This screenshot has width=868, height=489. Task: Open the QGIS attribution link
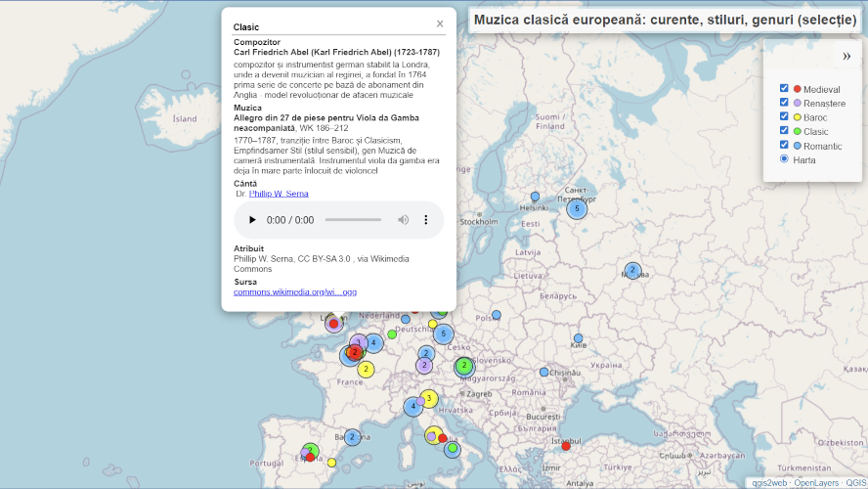pos(854,483)
